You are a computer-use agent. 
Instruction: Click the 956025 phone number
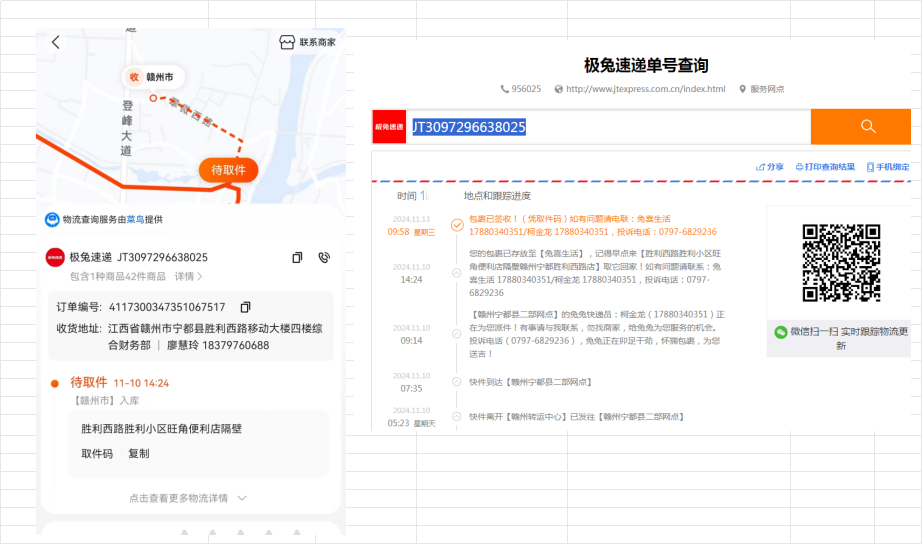pyautogui.click(x=526, y=89)
